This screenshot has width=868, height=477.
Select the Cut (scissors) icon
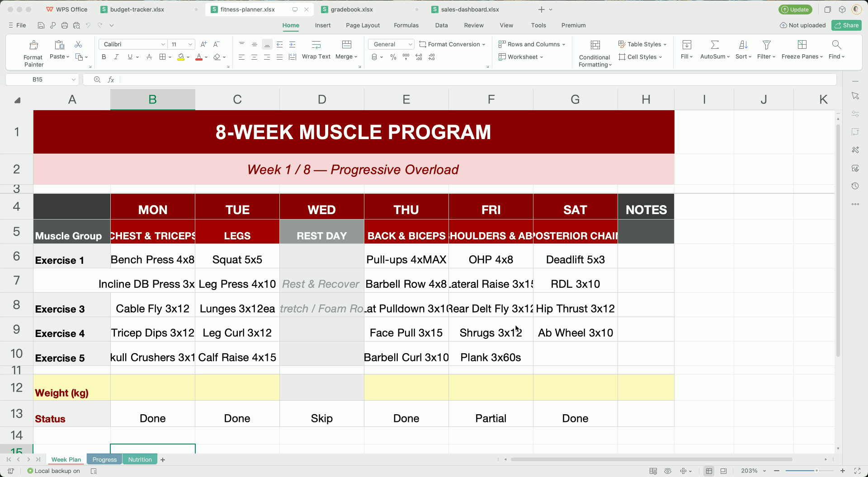pos(78,44)
